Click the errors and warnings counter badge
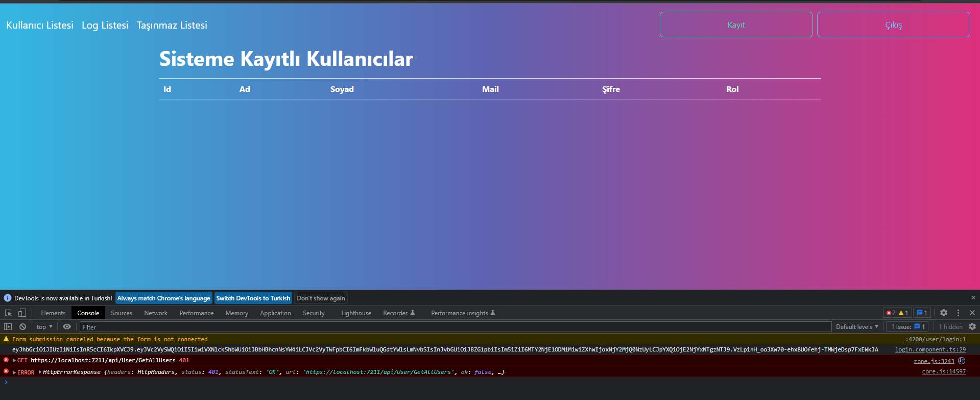This screenshot has height=400, width=980. click(x=897, y=313)
